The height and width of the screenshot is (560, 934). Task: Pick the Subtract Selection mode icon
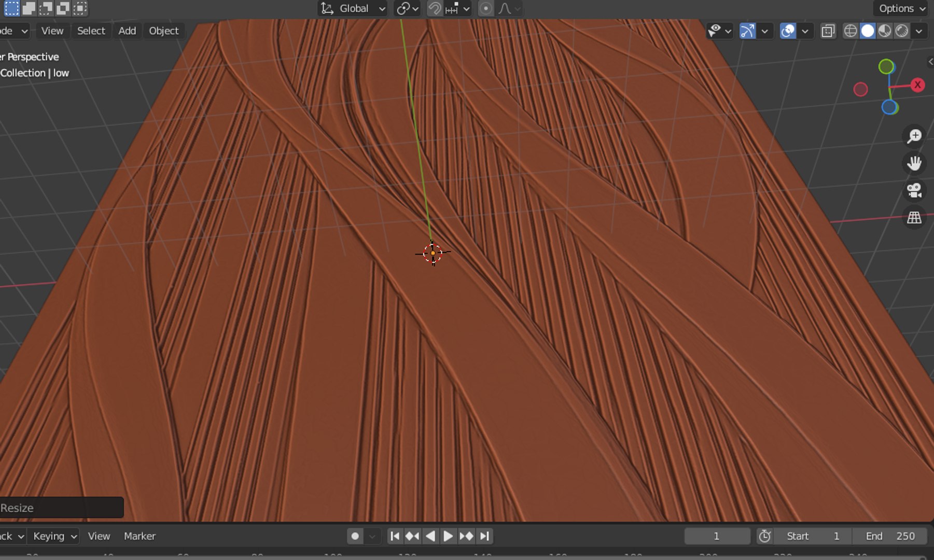[46, 8]
